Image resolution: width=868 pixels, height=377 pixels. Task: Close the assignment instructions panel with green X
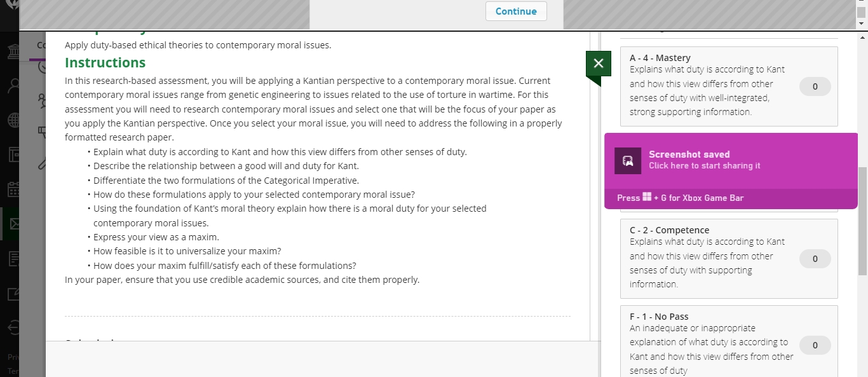pyautogui.click(x=598, y=63)
